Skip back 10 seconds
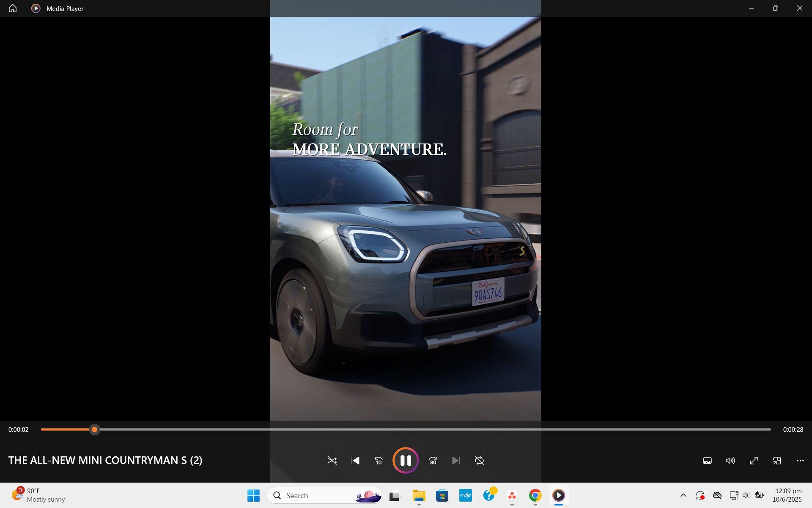 (x=379, y=460)
